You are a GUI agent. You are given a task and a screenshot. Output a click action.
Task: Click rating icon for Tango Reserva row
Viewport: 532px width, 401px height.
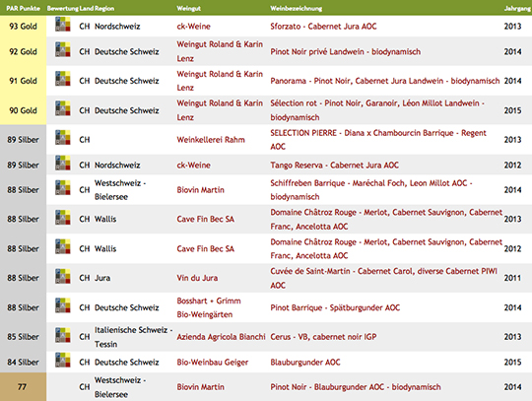[x=63, y=163]
